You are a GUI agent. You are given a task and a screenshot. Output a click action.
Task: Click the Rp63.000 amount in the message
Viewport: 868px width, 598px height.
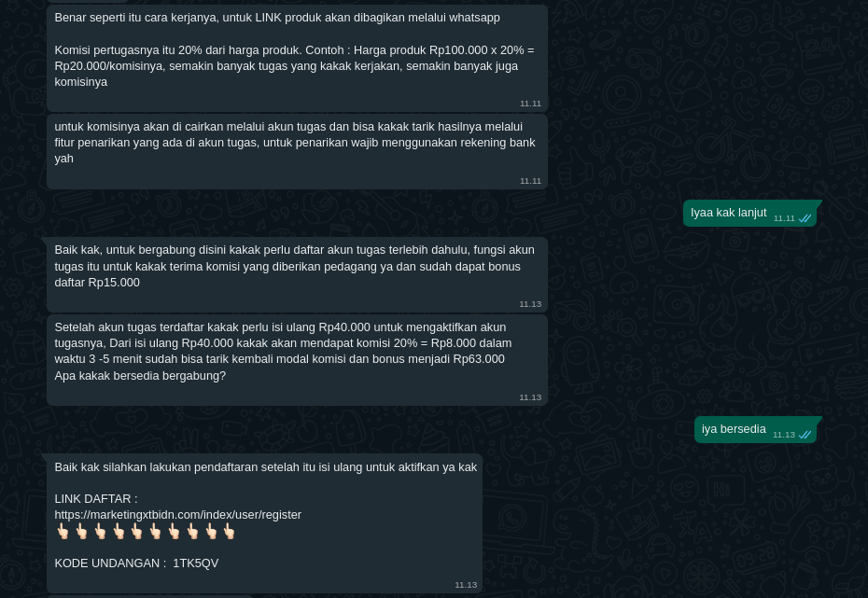(x=479, y=359)
